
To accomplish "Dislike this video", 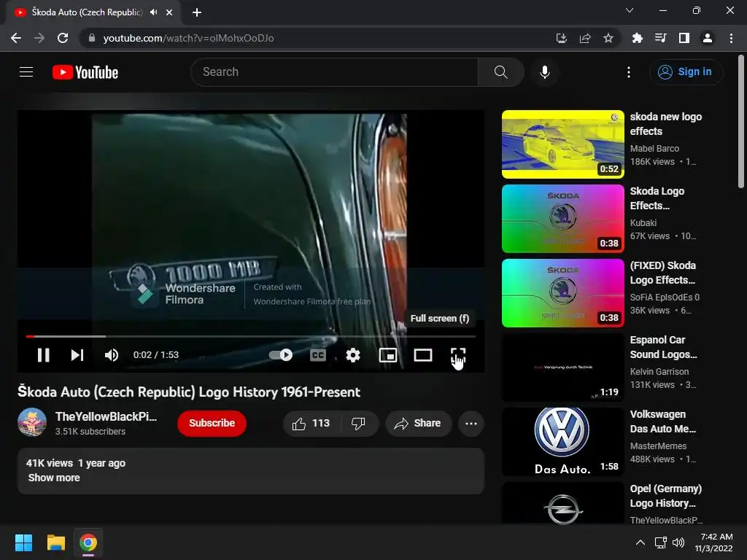I will (359, 424).
